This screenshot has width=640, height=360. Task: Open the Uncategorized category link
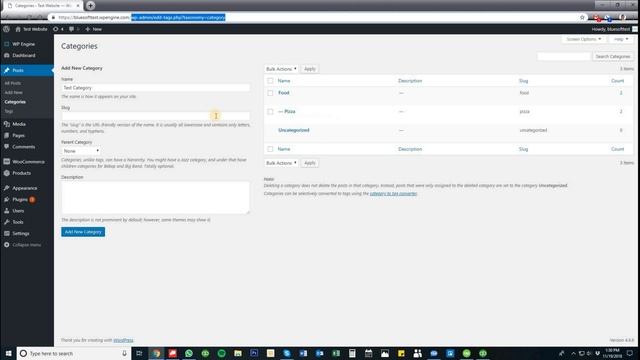(x=294, y=130)
